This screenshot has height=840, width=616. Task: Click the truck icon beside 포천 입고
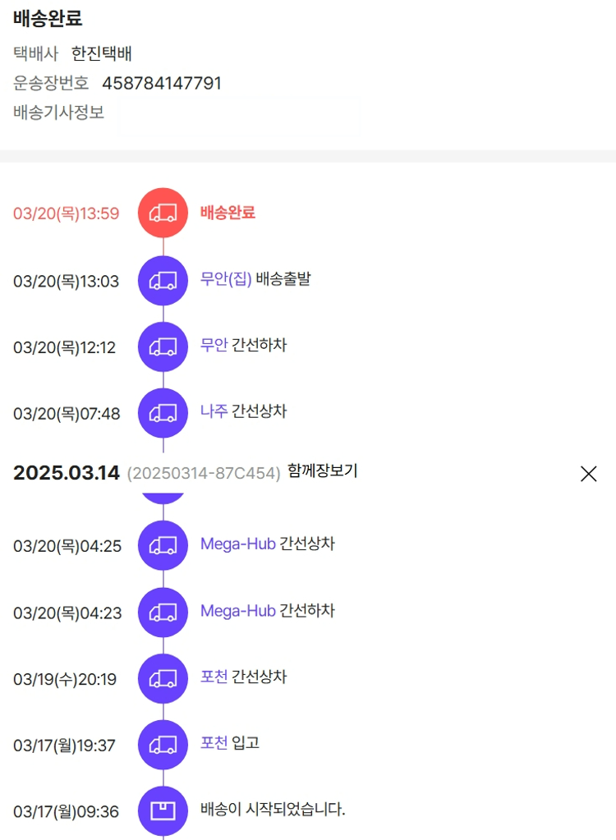point(163,745)
